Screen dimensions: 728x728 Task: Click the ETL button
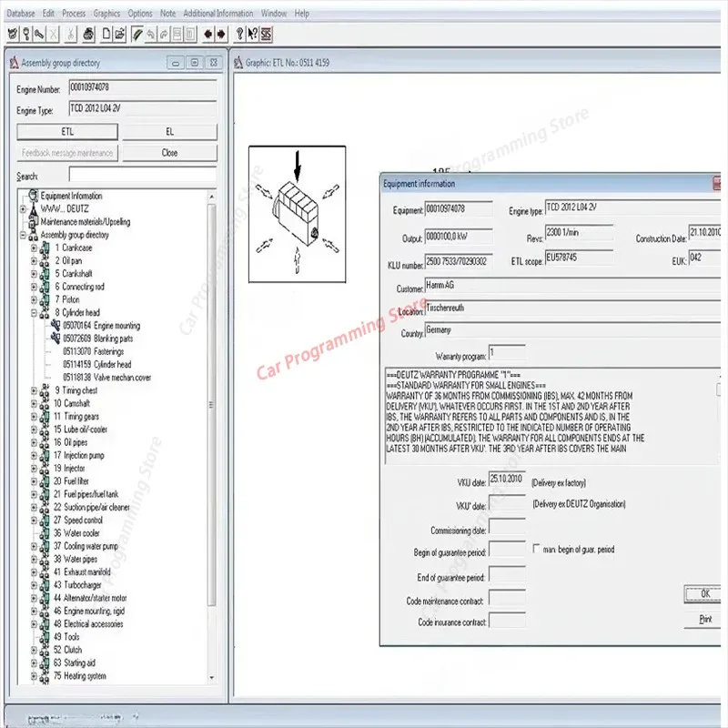(x=67, y=131)
